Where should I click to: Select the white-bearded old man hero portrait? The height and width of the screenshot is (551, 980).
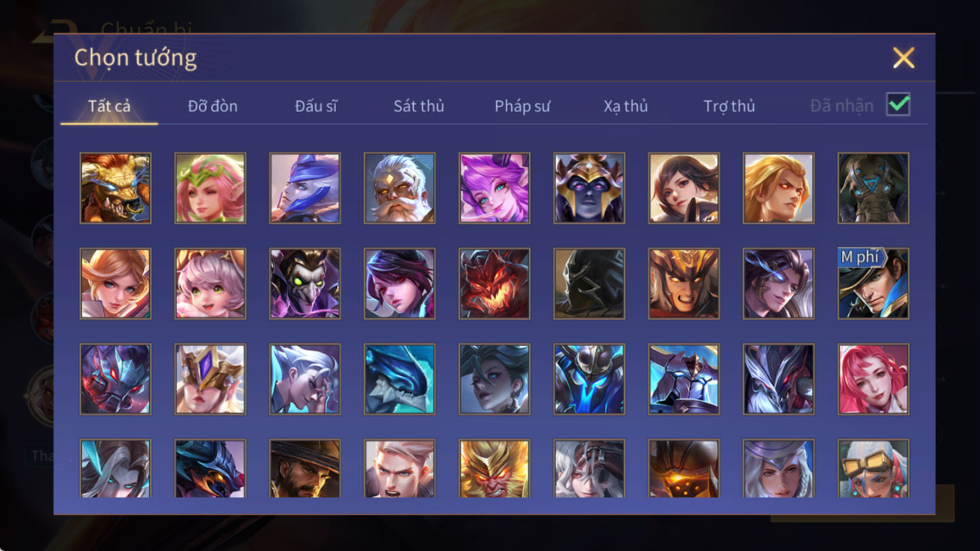399,188
